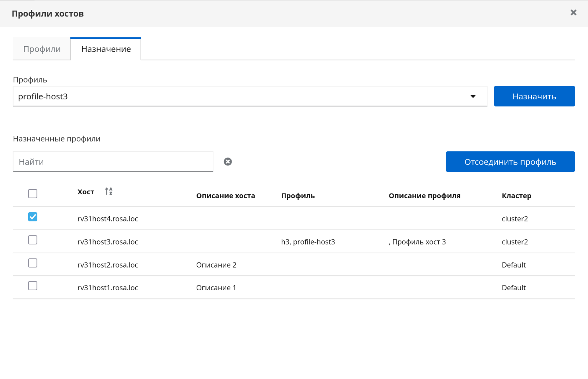This screenshot has width=588, height=379.
Task: Select the rv31host3.rosa.loc host name
Action: (x=108, y=242)
